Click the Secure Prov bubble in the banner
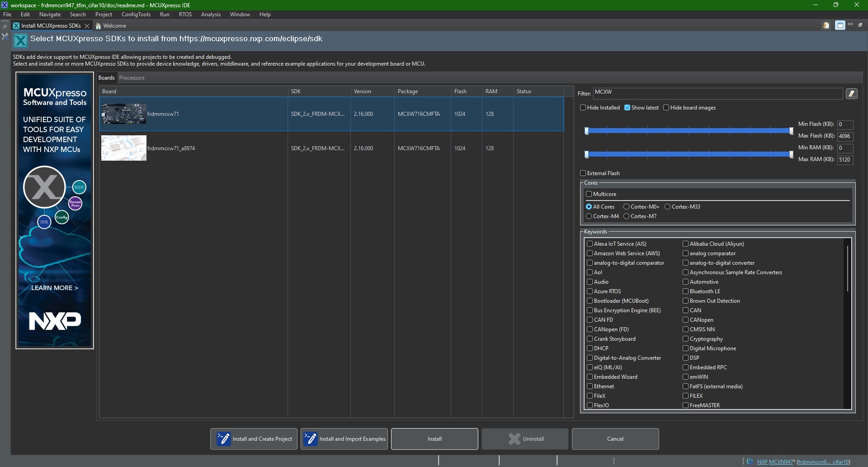This screenshot has width=868, height=467. (x=75, y=204)
